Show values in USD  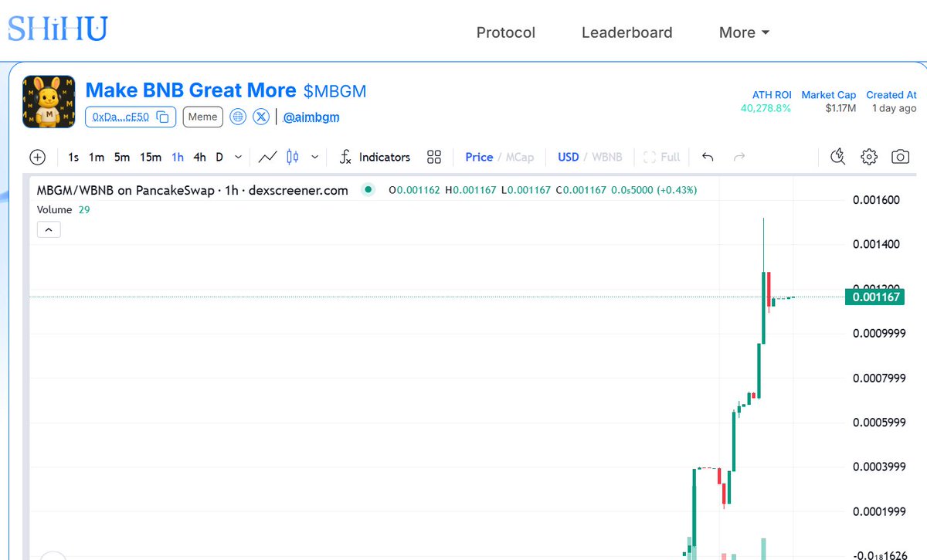pos(569,157)
